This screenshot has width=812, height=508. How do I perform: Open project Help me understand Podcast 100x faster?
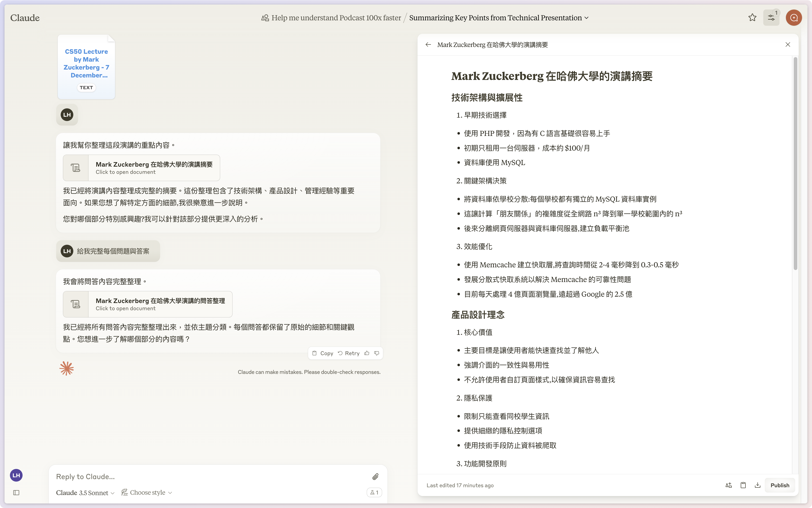[x=331, y=18]
